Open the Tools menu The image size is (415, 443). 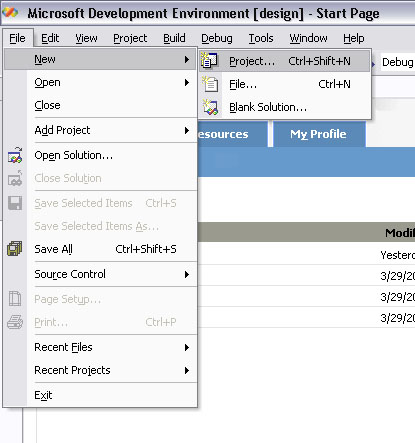pos(261,38)
